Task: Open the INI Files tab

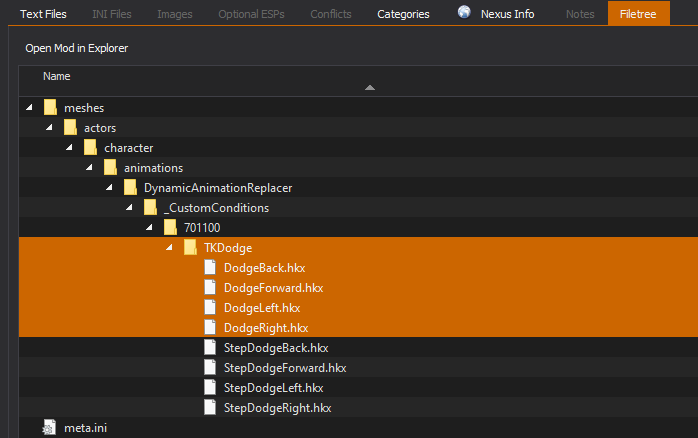Action: tap(112, 14)
